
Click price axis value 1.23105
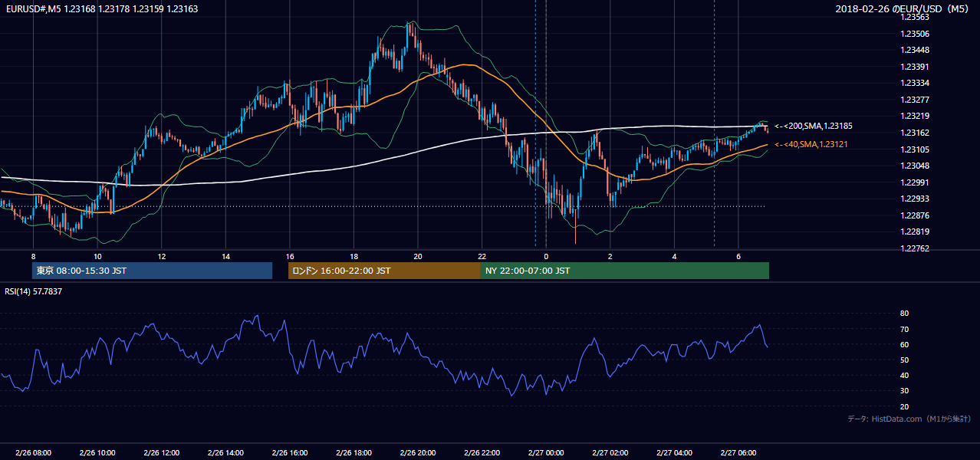[x=914, y=149]
